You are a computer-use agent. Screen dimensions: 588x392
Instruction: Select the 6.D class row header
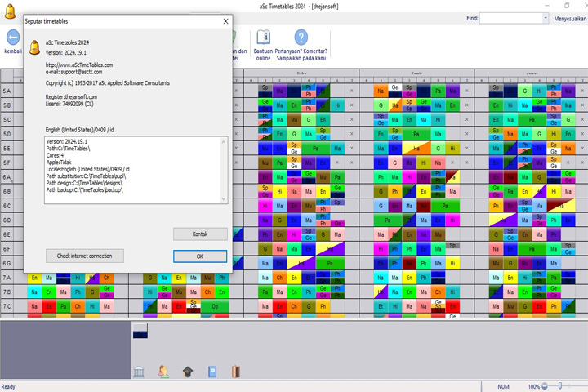[x=7, y=220]
